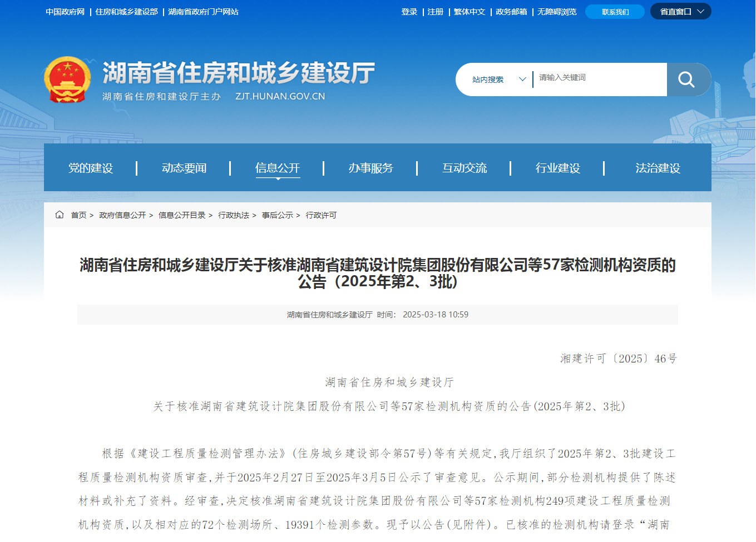Click the timestamp 2025-03-18 10:59

pyautogui.click(x=436, y=315)
